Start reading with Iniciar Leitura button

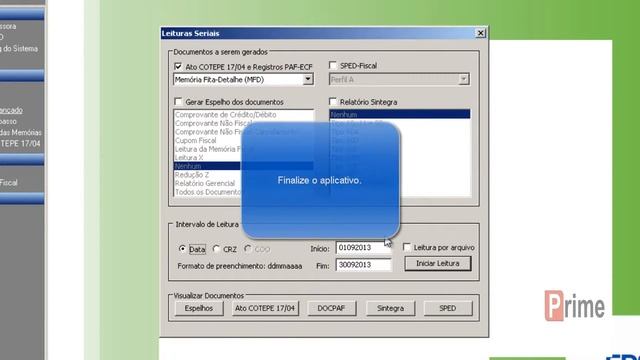coord(438,264)
